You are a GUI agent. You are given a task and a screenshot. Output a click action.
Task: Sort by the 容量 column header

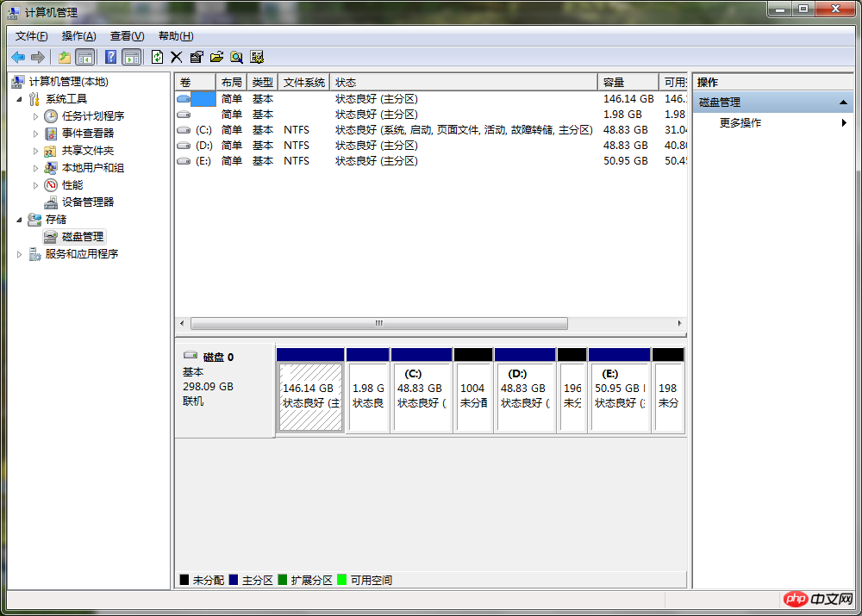628,83
